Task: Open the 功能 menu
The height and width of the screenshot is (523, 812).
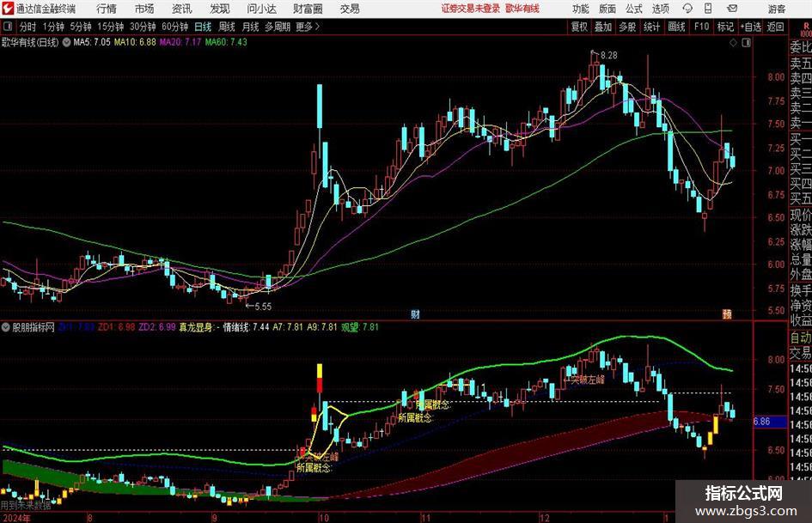Action: point(581,9)
